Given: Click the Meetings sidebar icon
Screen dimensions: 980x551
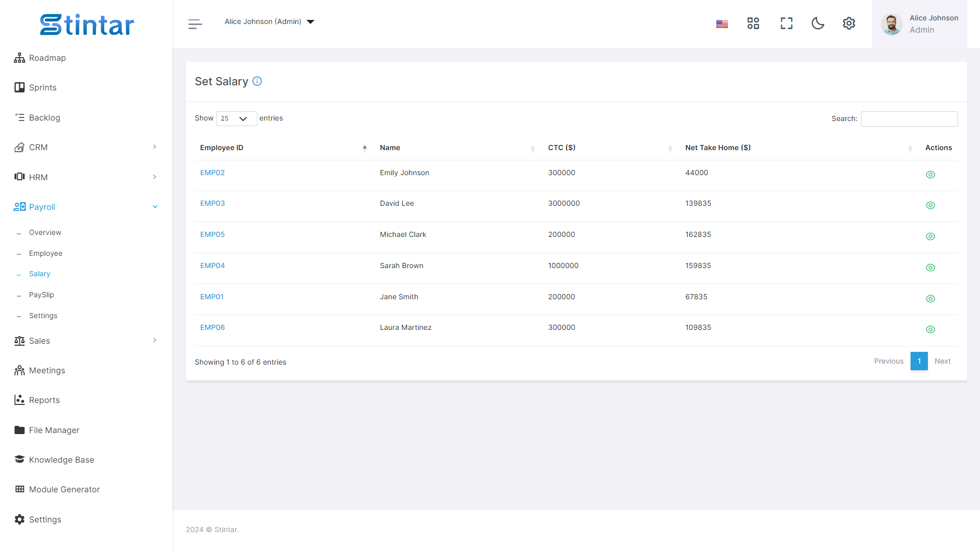Looking at the screenshot, I should tap(19, 370).
